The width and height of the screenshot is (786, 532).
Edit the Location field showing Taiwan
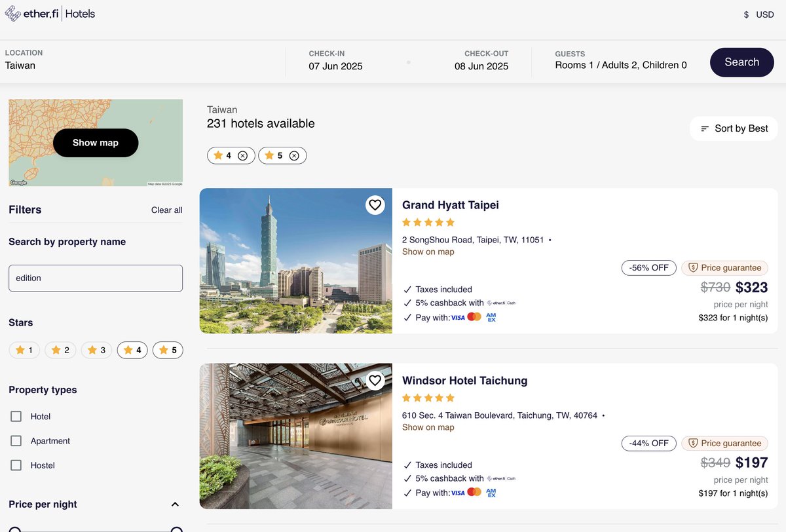[x=143, y=60]
